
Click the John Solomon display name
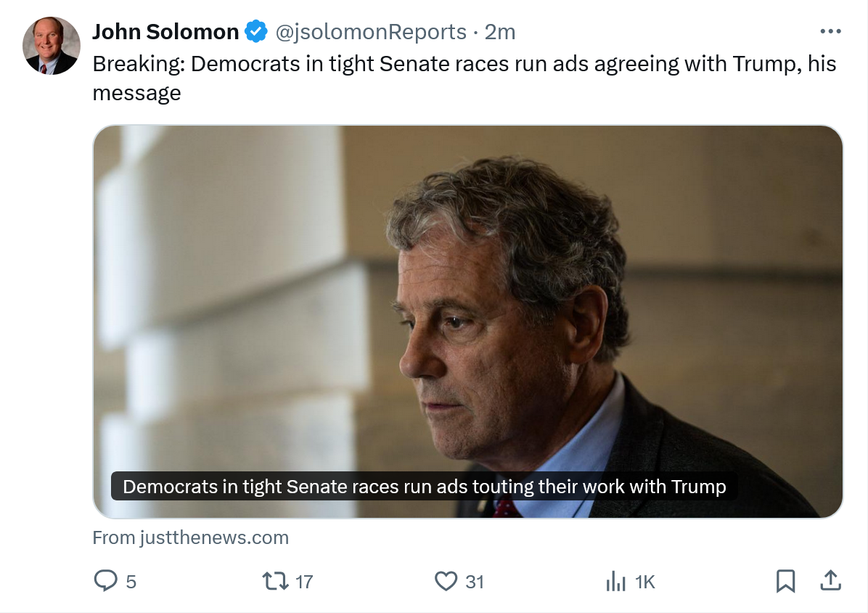pyautogui.click(x=165, y=32)
